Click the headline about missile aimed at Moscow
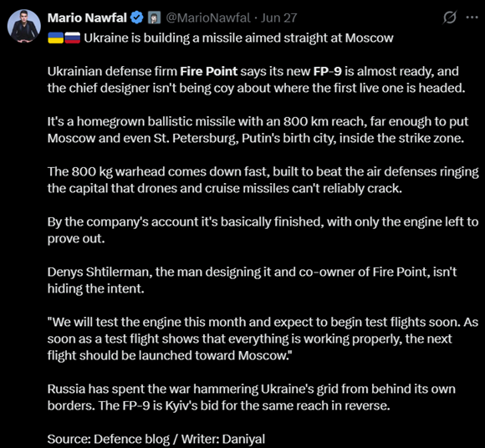Screen dimensions: 485x448 click(238, 38)
